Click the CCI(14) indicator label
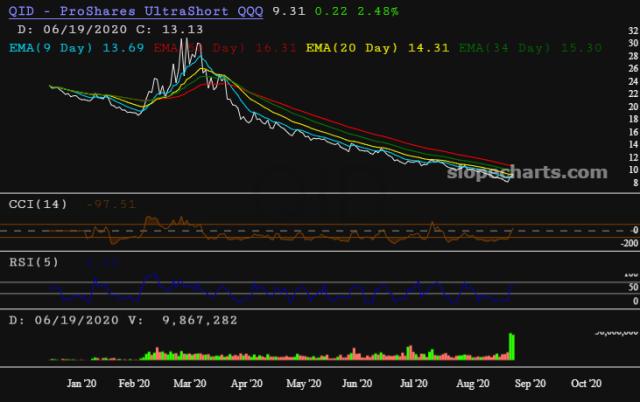 click(36, 205)
